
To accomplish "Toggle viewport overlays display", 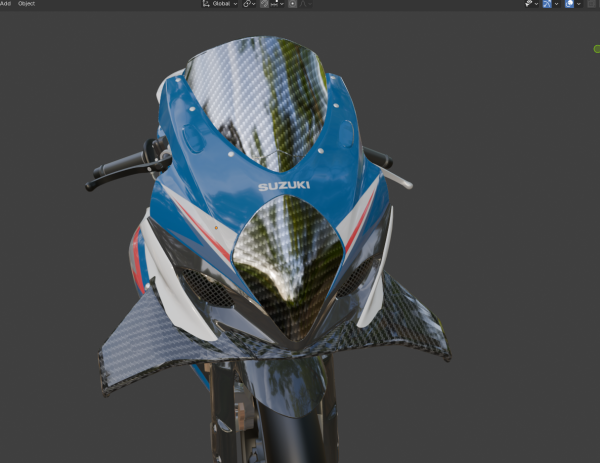I will tap(569, 4).
